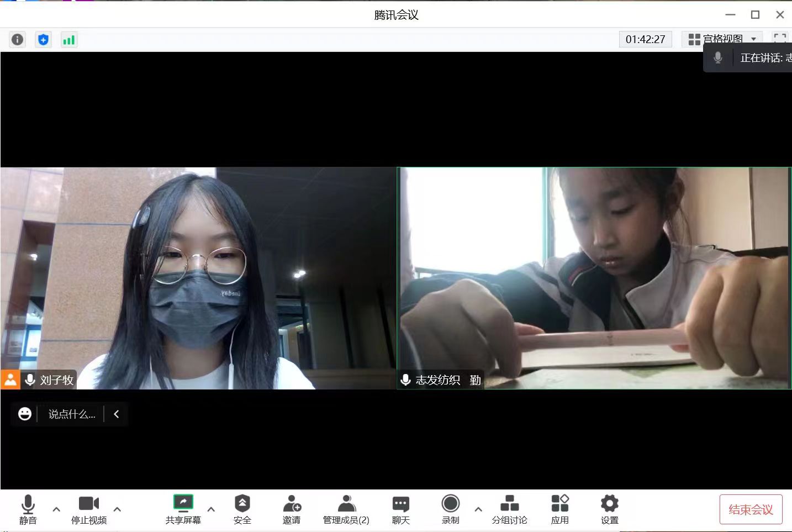Open Settings (设置) gear

coord(609,509)
